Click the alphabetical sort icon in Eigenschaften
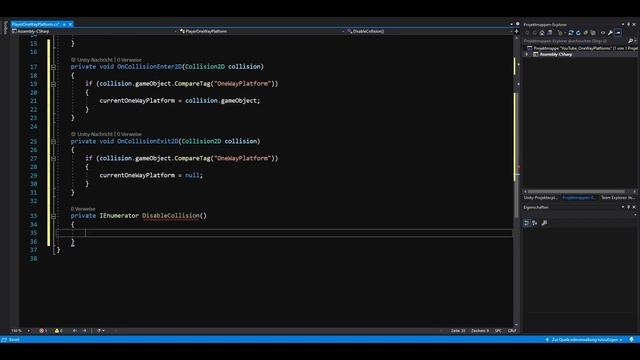The width and height of the screenshot is (640, 360). coord(534,223)
